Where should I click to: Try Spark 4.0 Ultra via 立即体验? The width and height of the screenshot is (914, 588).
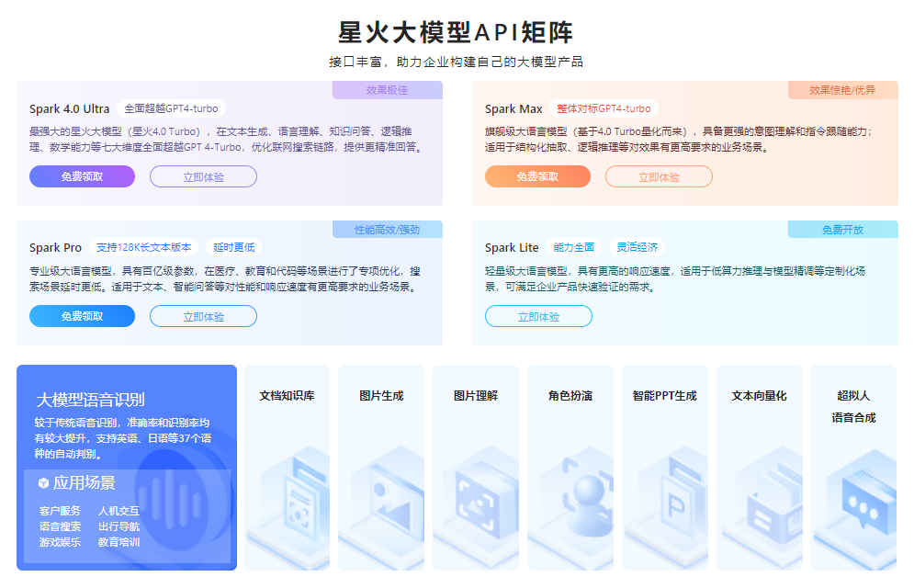coord(203,176)
